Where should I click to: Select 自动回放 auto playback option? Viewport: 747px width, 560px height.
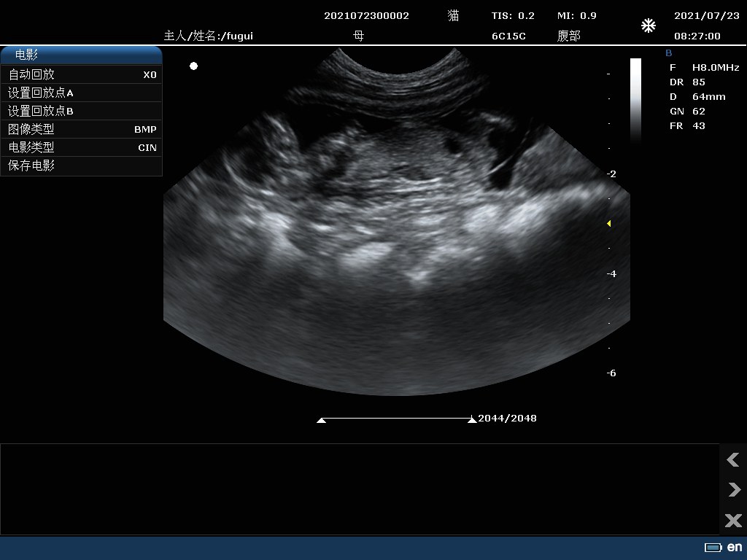tap(82, 75)
